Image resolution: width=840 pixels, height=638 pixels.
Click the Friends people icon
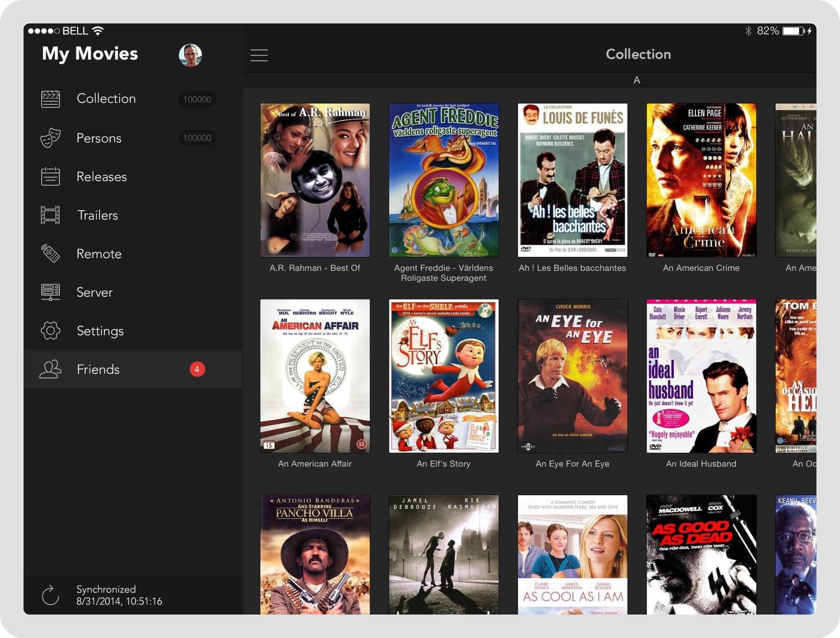tap(50, 370)
